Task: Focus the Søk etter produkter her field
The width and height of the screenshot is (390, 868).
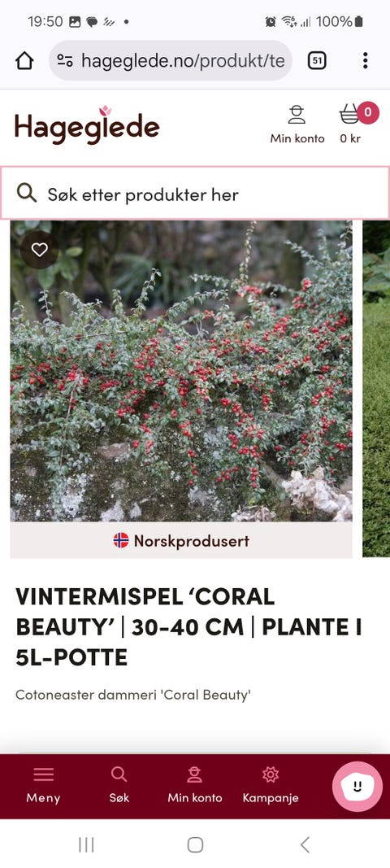Action: click(195, 194)
